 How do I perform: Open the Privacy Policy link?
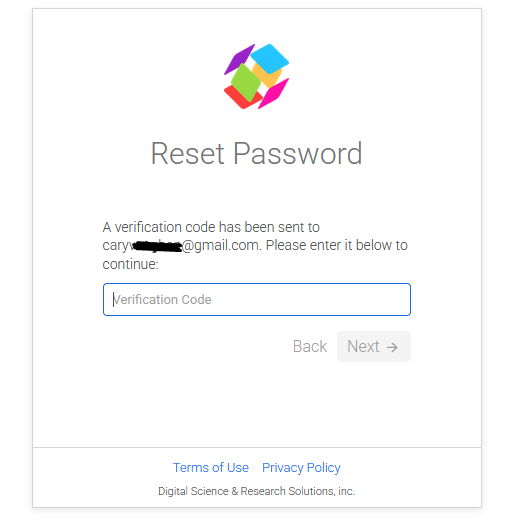coord(301,468)
